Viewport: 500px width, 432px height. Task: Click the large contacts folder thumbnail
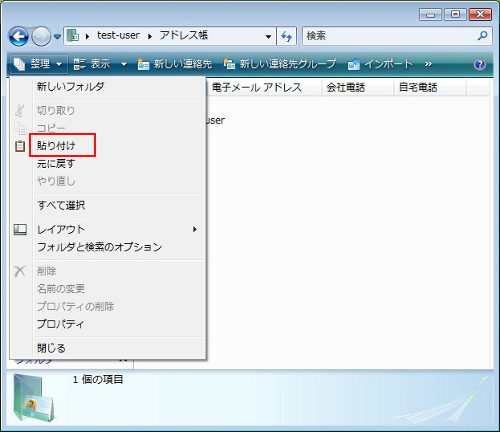(x=33, y=397)
